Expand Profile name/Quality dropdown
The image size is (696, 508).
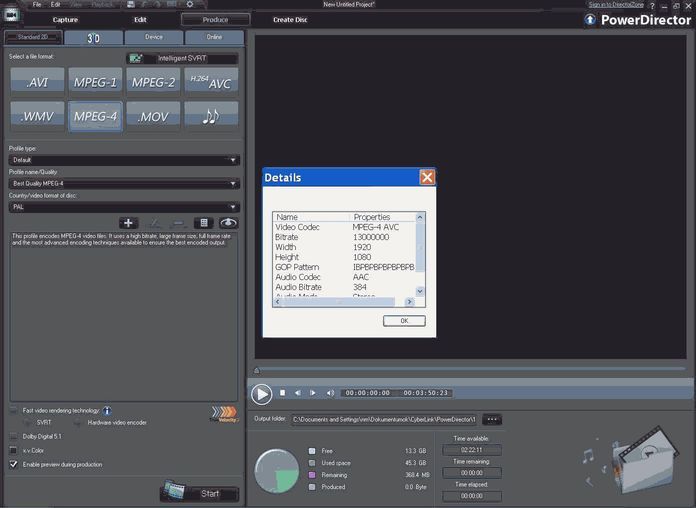point(124,183)
